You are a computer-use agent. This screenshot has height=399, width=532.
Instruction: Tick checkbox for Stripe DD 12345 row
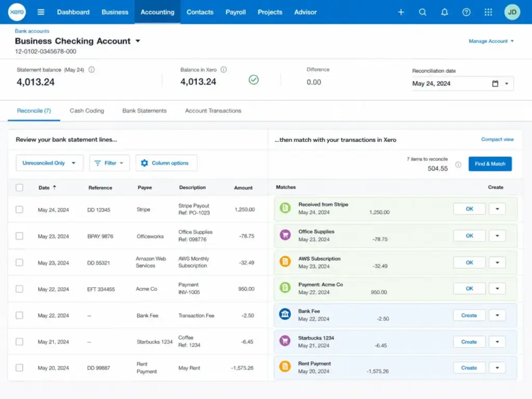pyautogui.click(x=19, y=209)
